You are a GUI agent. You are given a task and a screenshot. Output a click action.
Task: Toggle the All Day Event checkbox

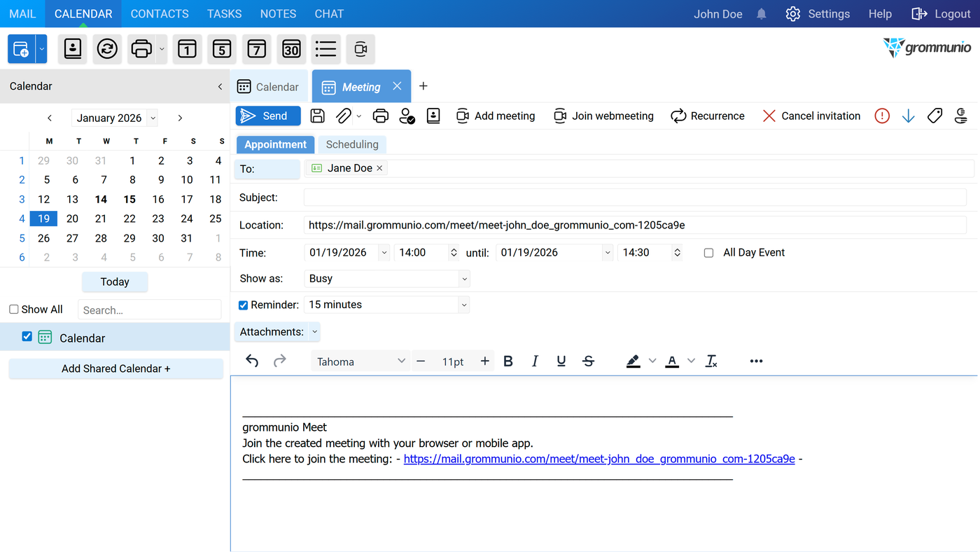coord(708,253)
